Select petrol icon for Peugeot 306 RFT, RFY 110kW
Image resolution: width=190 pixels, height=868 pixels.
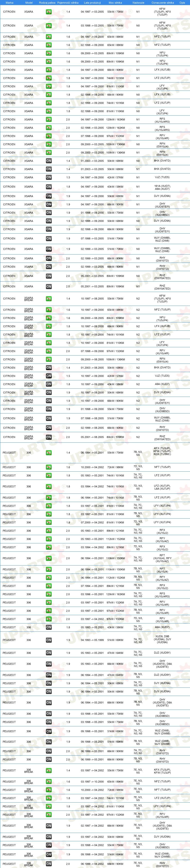click(49, 559)
